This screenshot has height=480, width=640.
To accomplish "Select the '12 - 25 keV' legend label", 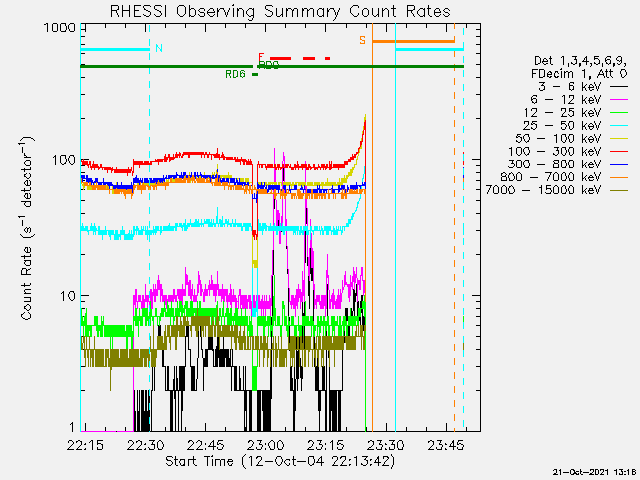I will pyautogui.click(x=562, y=112).
